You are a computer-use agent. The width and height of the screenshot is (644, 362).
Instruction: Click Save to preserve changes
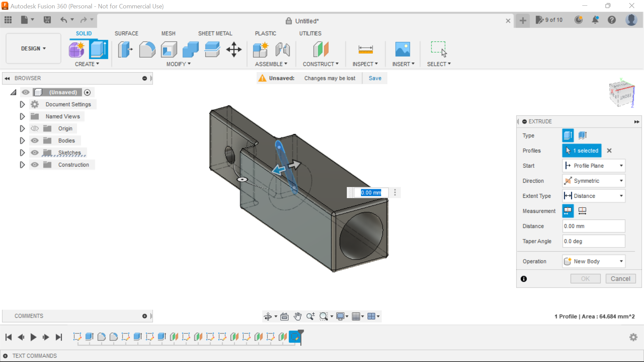375,78
